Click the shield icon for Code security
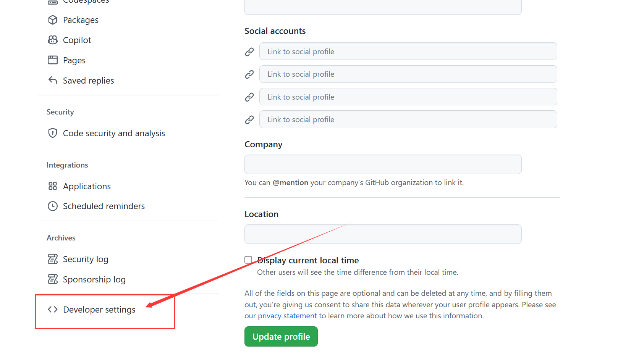Viewport: 644px width, 358px height. click(53, 133)
